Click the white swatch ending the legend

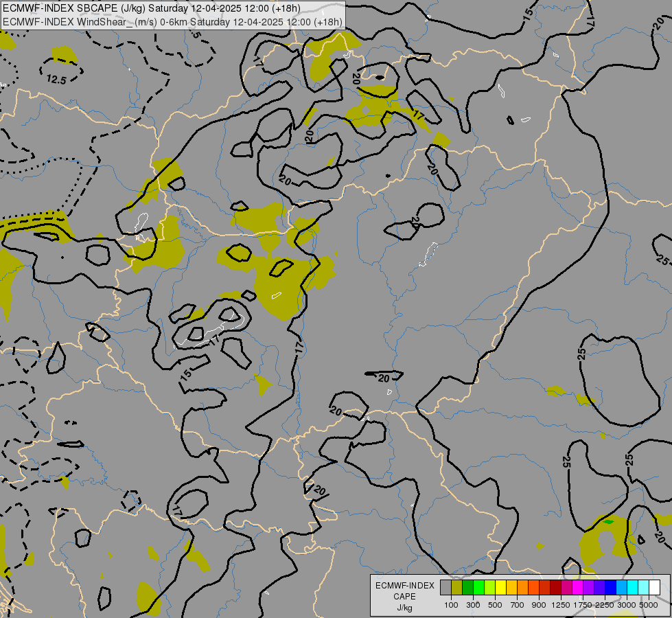coord(654,587)
